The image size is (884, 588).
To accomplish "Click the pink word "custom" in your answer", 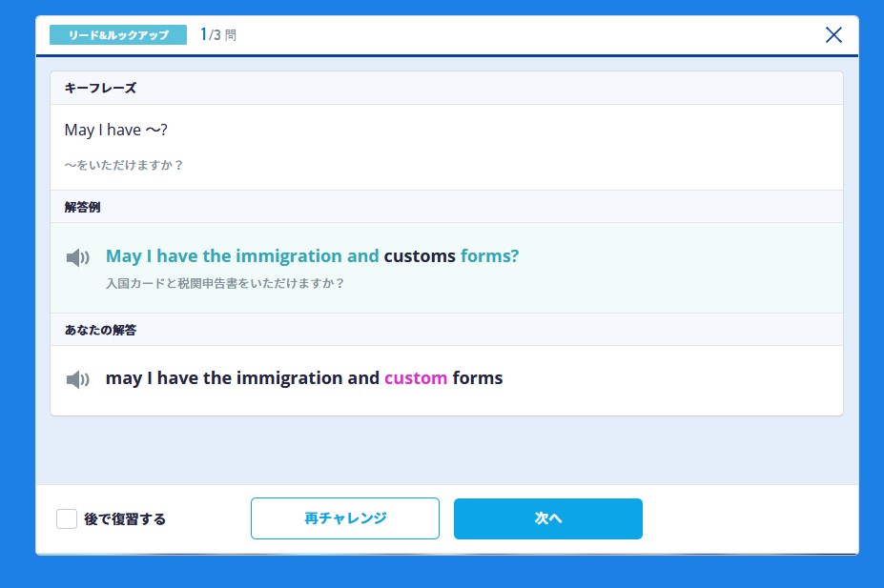I will pos(416,378).
